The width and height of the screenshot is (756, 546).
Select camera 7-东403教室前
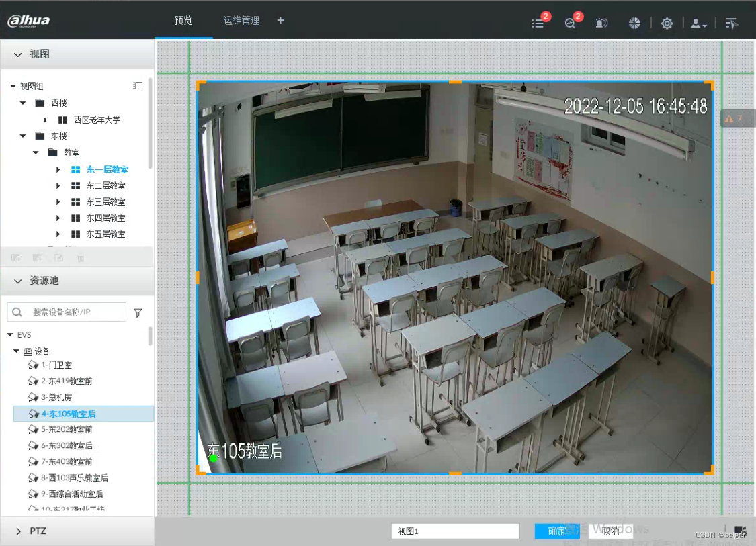(67, 461)
